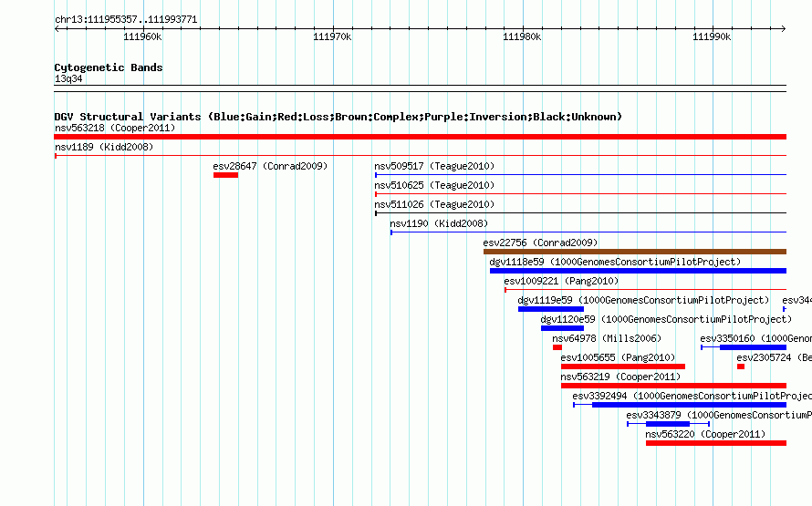Open the esv3392494 variant label

(x=692, y=396)
